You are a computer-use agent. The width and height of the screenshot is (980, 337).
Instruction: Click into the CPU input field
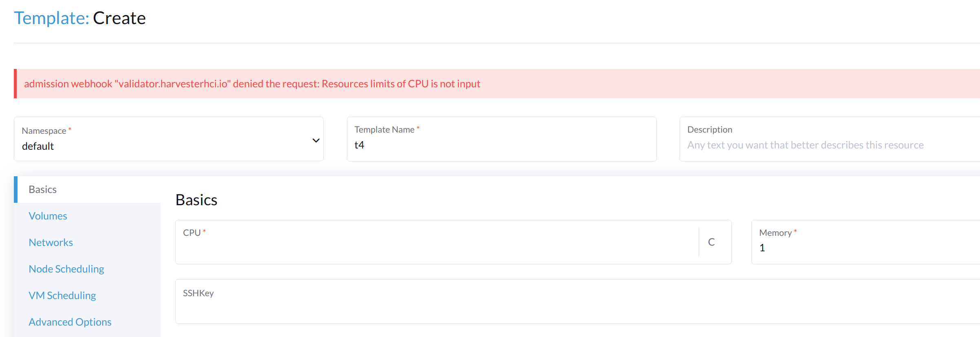[408, 245]
